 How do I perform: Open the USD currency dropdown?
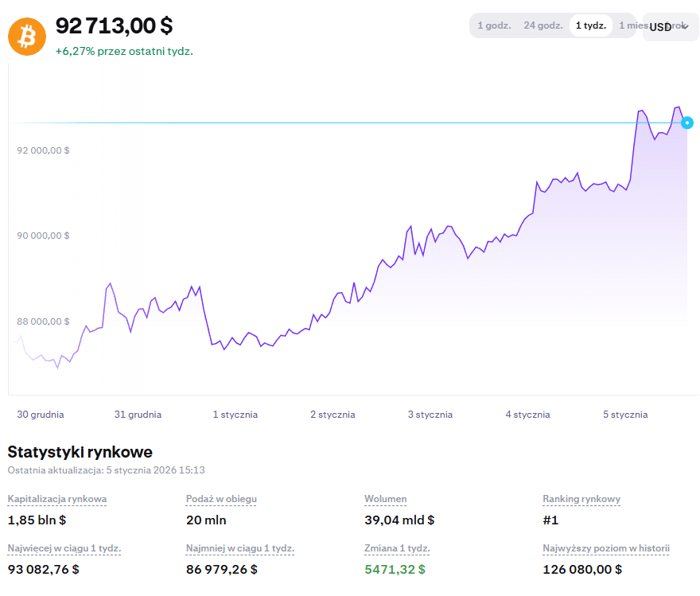[x=669, y=27]
